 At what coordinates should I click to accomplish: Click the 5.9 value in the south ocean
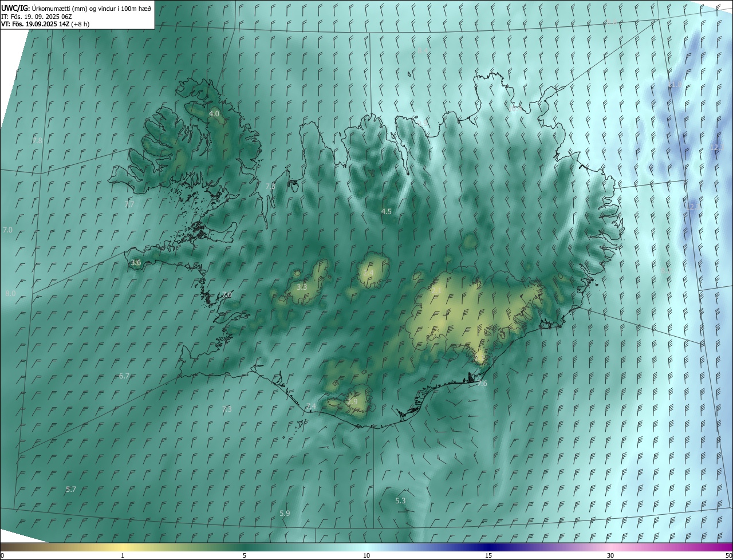pyautogui.click(x=285, y=514)
